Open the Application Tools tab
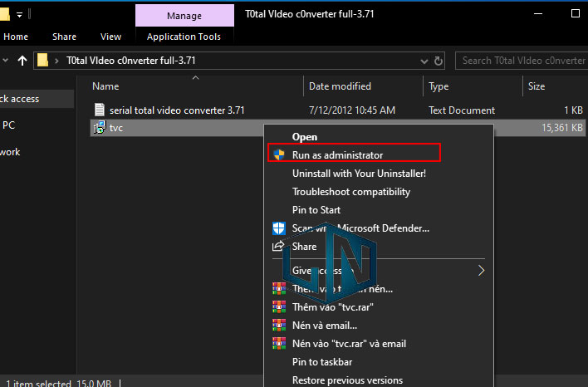Image resolution: width=588 pixels, height=387 pixels. tap(184, 37)
